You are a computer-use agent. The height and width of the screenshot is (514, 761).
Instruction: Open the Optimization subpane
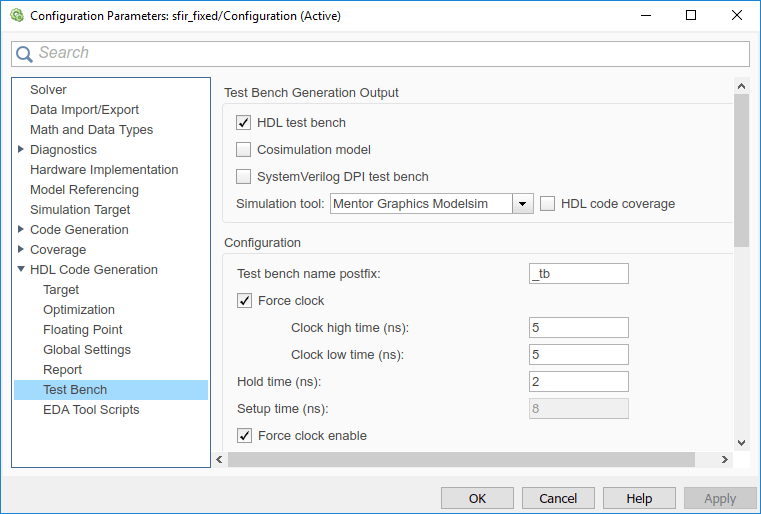(79, 310)
